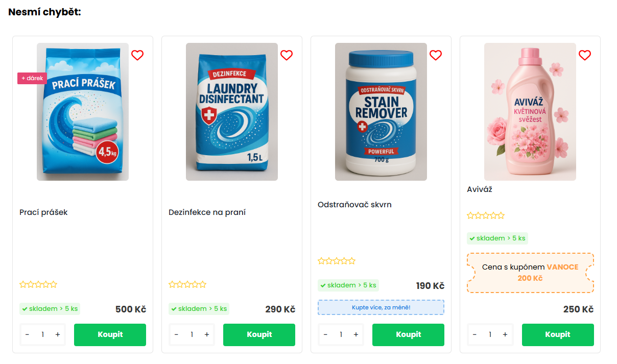Image resolution: width=617 pixels, height=364 pixels.
Task: Toggle wishlist heart for Aviváž
Action: [585, 55]
